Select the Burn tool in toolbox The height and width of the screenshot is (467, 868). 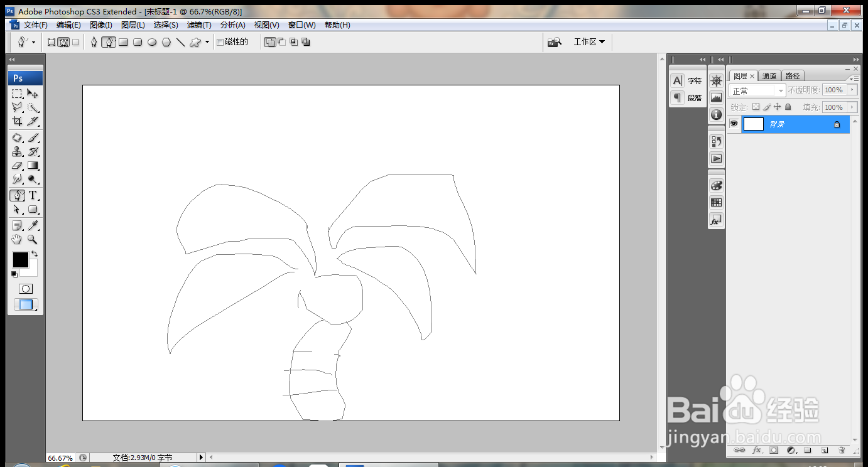pos(33,180)
